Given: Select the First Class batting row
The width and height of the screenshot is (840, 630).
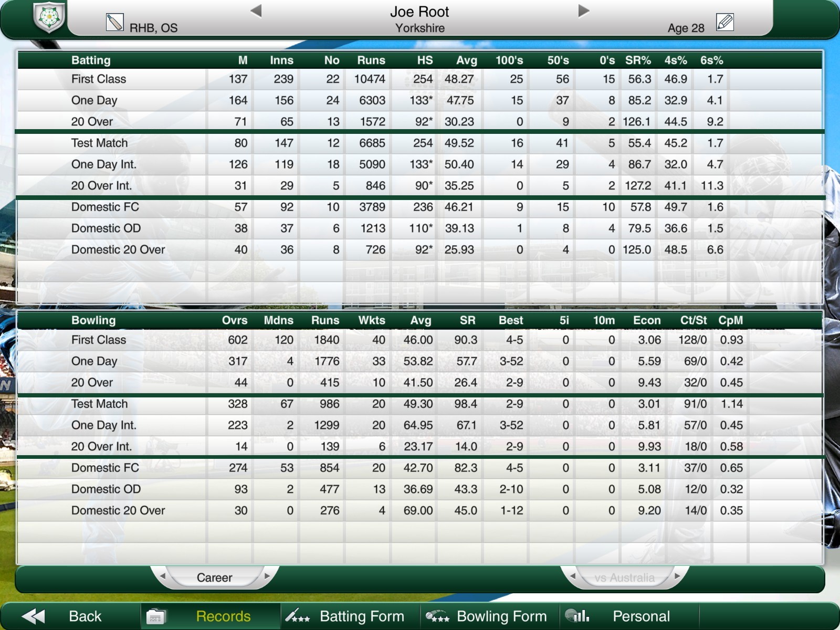Looking at the screenshot, I should pyautogui.click(x=420, y=79).
